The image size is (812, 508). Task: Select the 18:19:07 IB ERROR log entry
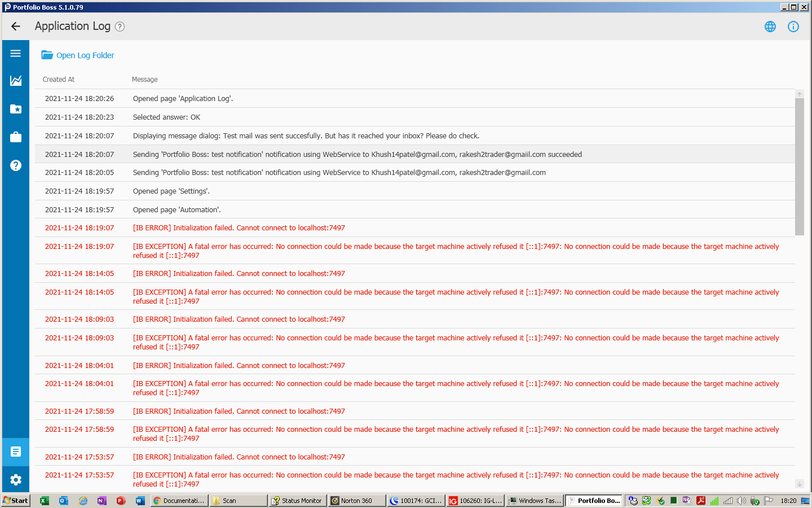click(x=239, y=228)
